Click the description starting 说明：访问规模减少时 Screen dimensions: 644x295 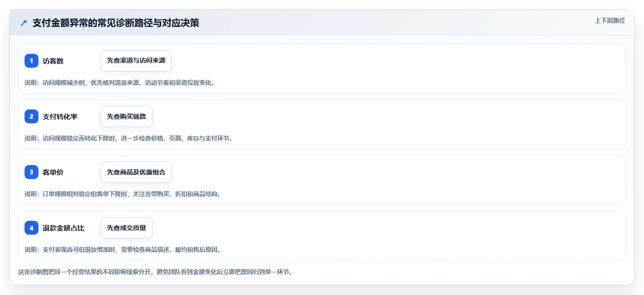pyautogui.click(x=120, y=83)
